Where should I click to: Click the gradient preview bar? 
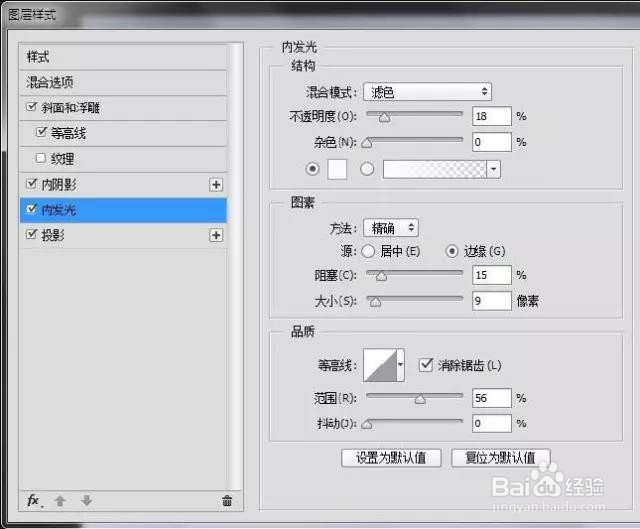(x=435, y=169)
